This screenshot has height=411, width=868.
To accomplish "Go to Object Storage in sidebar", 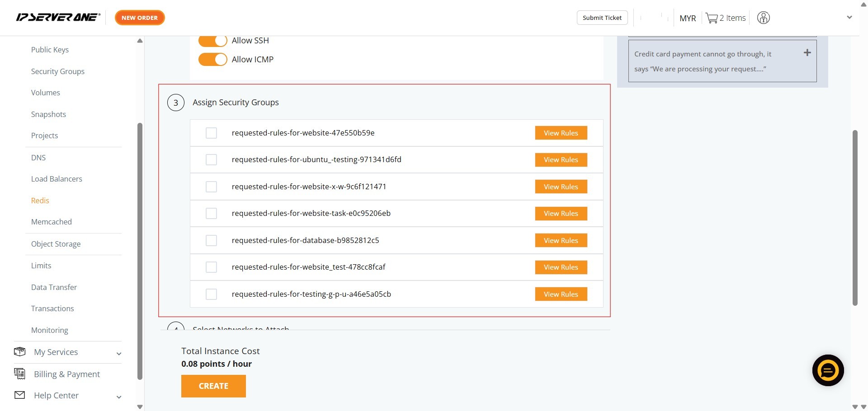I will coord(56,244).
